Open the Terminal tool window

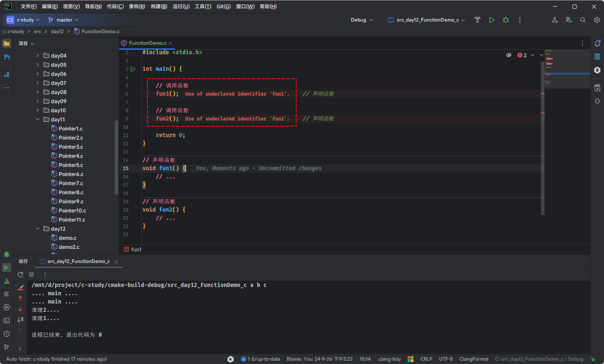(x=7, y=321)
